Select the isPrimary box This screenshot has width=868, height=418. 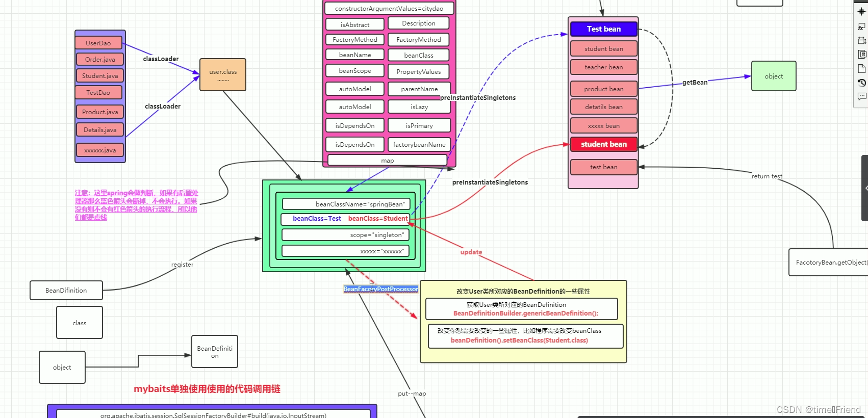coord(419,126)
